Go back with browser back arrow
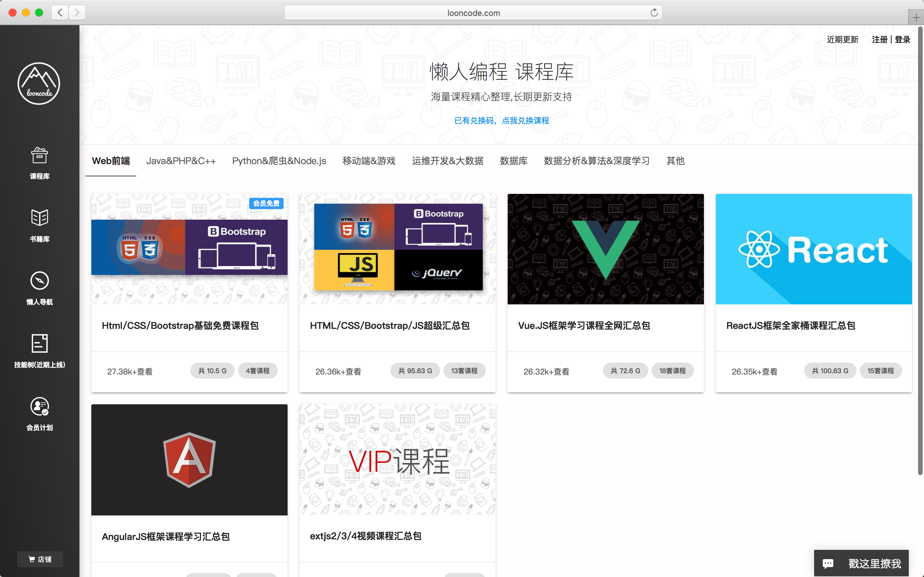 coord(60,13)
